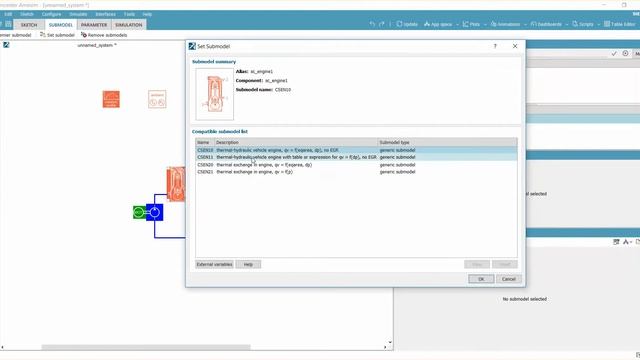Screen dimensions: 640x360
Task: Open the Sketch menu
Action: 27,14
